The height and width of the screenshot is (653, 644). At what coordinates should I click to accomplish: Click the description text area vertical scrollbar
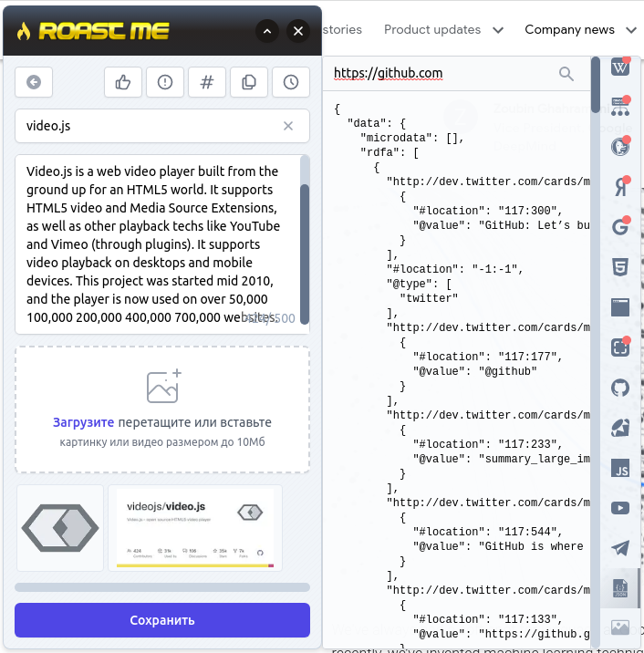(305, 254)
